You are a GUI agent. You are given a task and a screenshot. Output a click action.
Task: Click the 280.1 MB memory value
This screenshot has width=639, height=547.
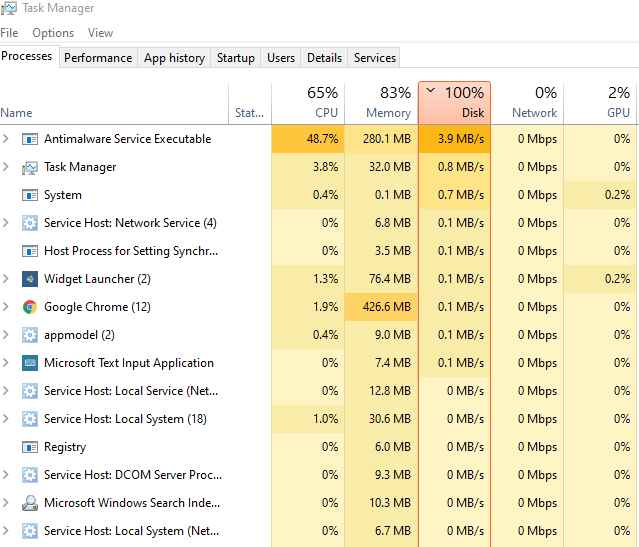[381, 139]
